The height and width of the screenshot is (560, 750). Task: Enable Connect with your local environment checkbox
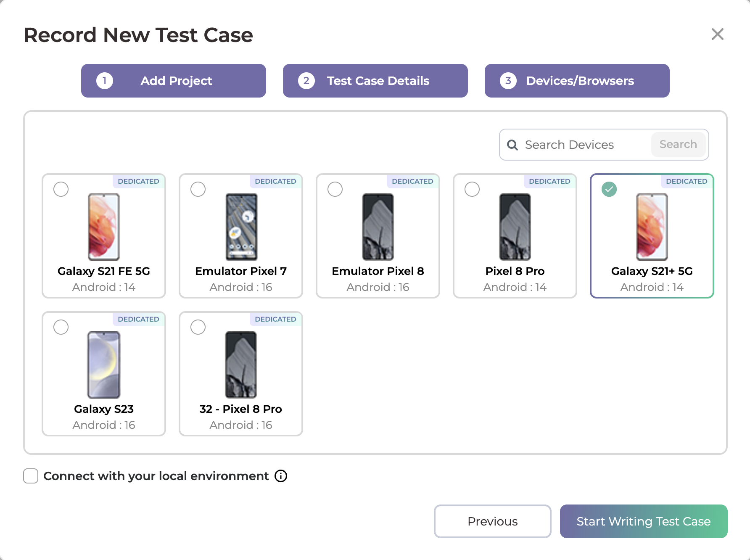(31, 476)
